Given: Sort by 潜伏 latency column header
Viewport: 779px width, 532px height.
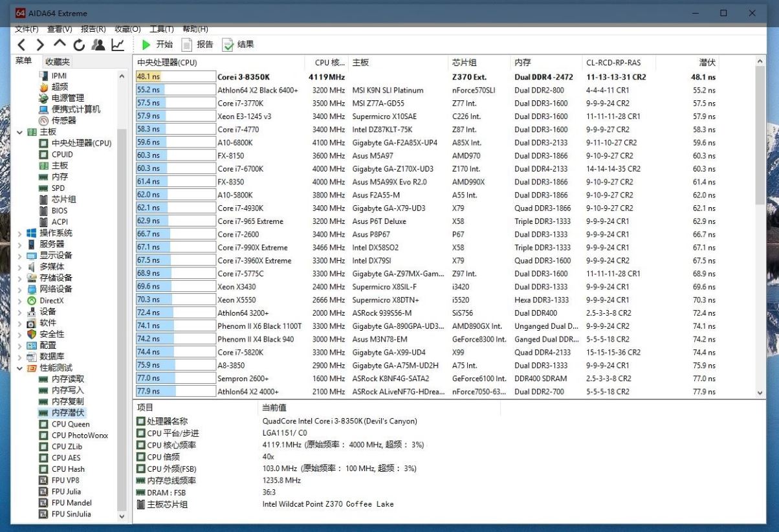Looking at the screenshot, I should click(x=686, y=63).
